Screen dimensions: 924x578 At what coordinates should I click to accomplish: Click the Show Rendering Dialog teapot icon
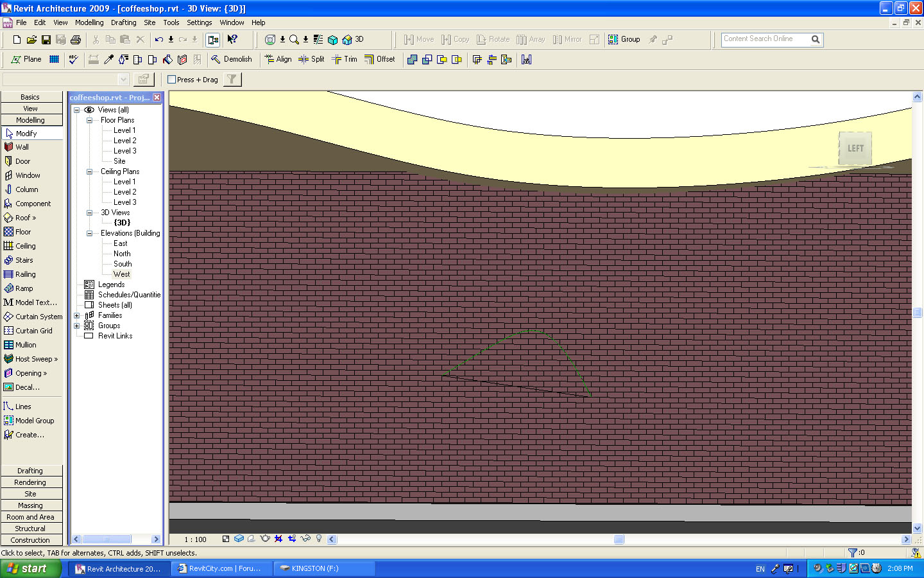click(265, 539)
